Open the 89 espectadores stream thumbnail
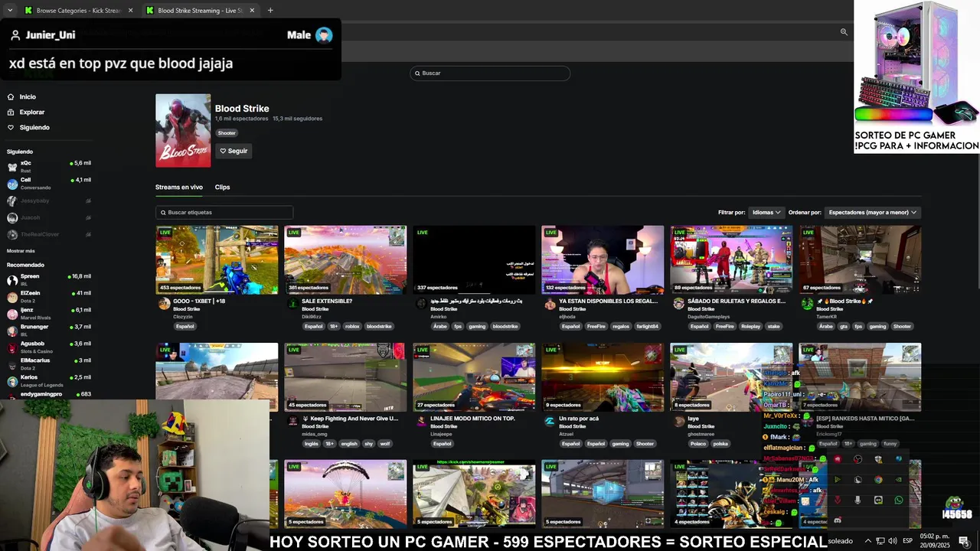The height and width of the screenshot is (551, 980). coord(731,259)
